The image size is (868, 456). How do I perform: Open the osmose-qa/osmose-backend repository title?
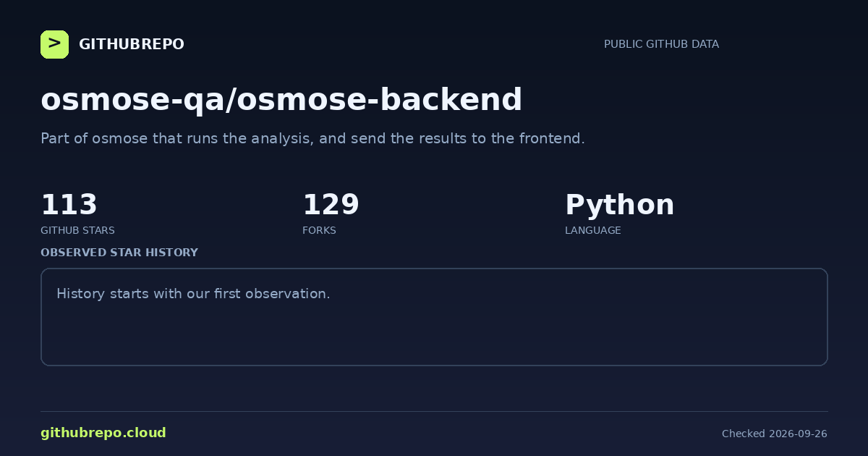coord(281,100)
